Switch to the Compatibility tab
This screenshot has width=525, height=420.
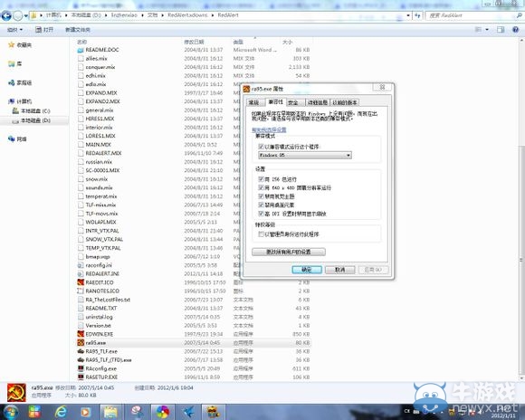coord(275,101)
